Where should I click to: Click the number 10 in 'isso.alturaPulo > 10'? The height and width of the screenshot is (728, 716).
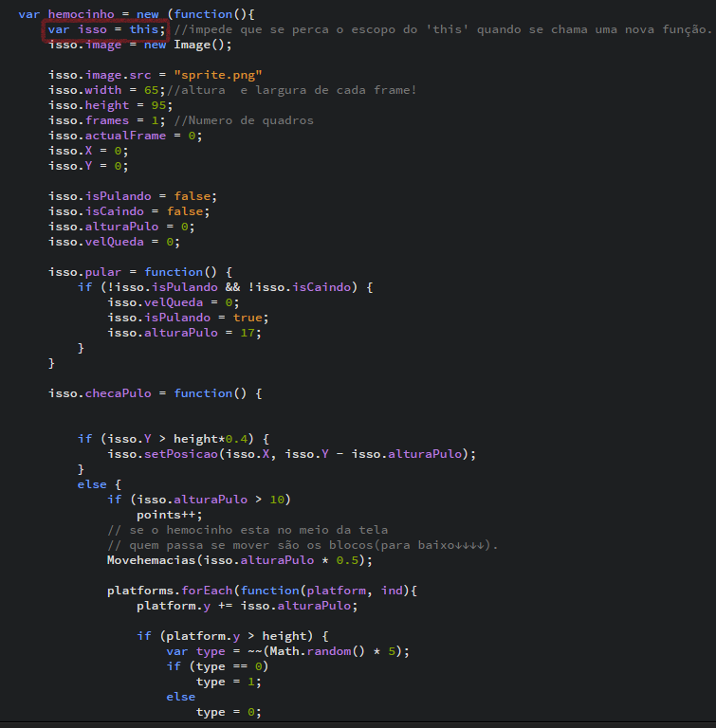(277, 500)
